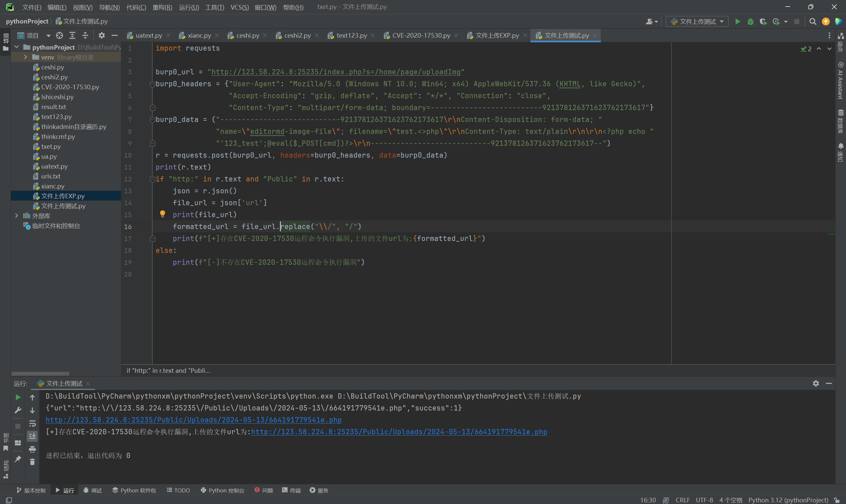Minimize the Run tool window

(829, 383)
